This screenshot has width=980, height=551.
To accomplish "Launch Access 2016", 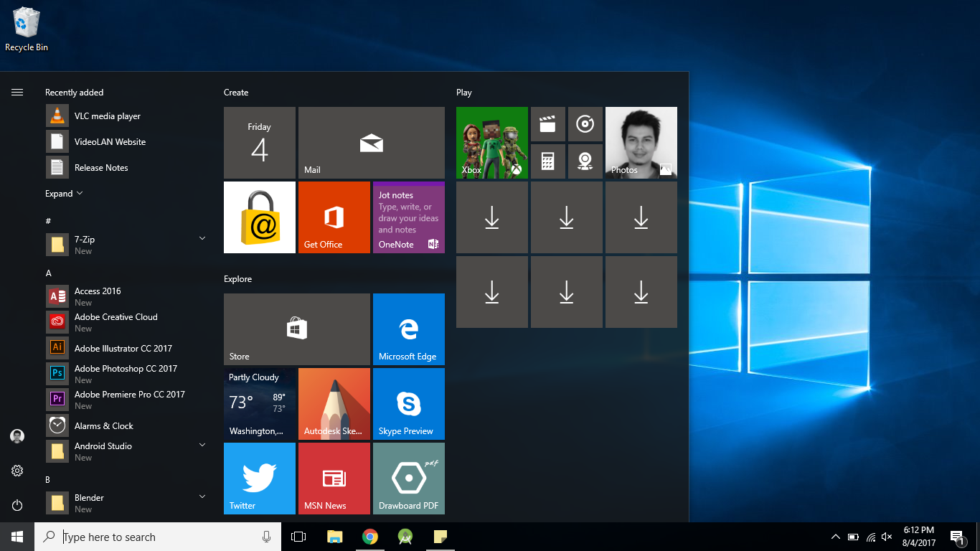I will [126, 296].
